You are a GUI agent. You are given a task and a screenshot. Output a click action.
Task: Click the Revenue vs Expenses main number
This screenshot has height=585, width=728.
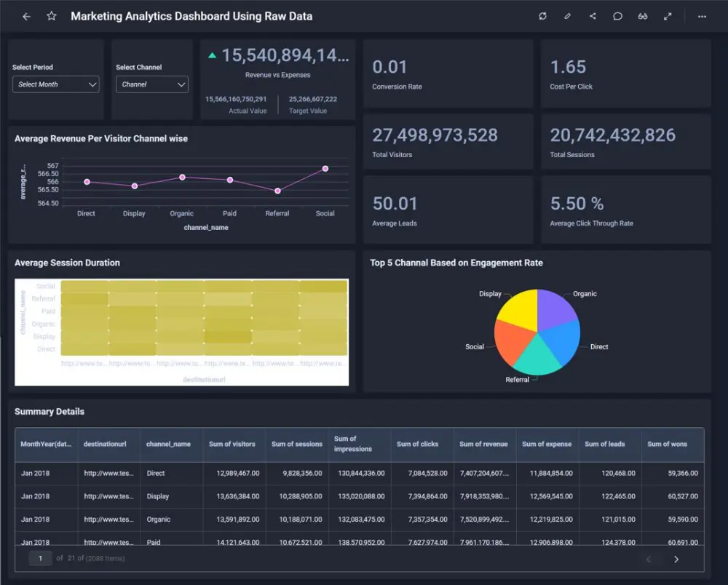[x=285, y=55]
